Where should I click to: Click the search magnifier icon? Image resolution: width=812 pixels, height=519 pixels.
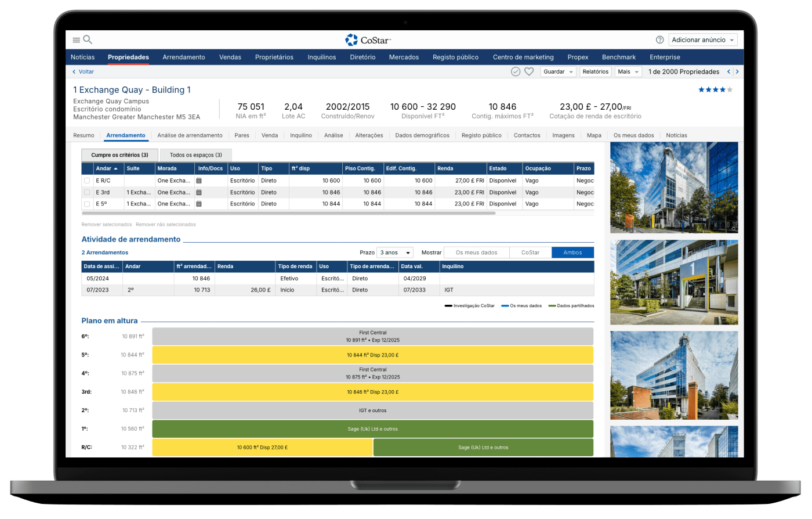click(88, 39)
